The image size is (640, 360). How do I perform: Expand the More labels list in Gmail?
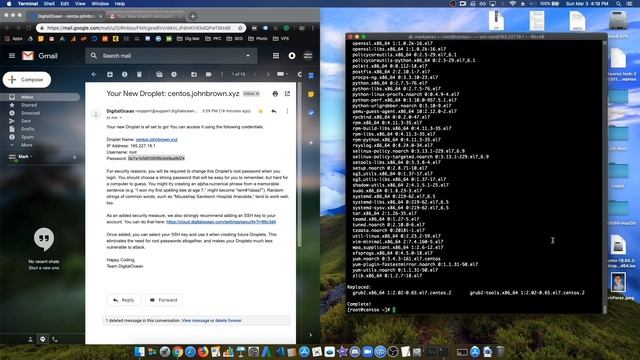tap(27, 145)
